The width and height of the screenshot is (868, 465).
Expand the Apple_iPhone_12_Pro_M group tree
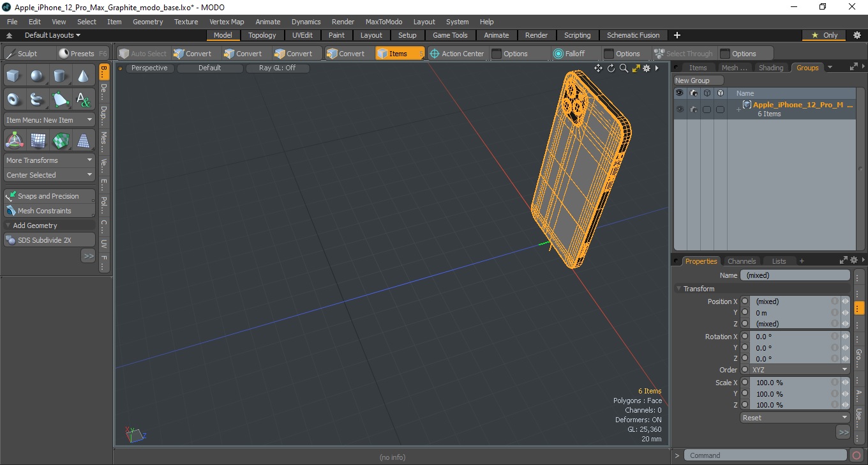tap(738, 110)
